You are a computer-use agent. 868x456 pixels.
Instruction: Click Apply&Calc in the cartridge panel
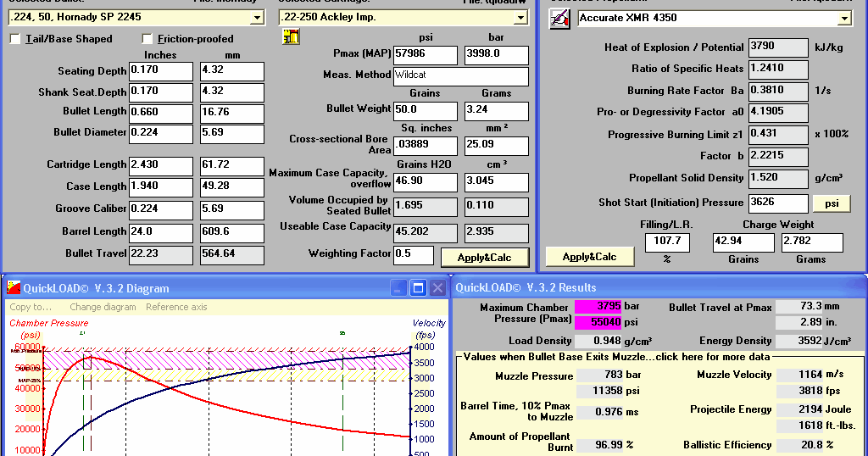pos(484,258)
